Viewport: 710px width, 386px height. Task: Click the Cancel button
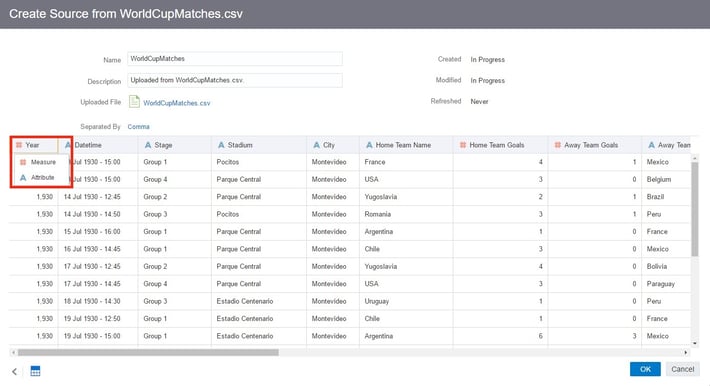(x=682, y=369)
